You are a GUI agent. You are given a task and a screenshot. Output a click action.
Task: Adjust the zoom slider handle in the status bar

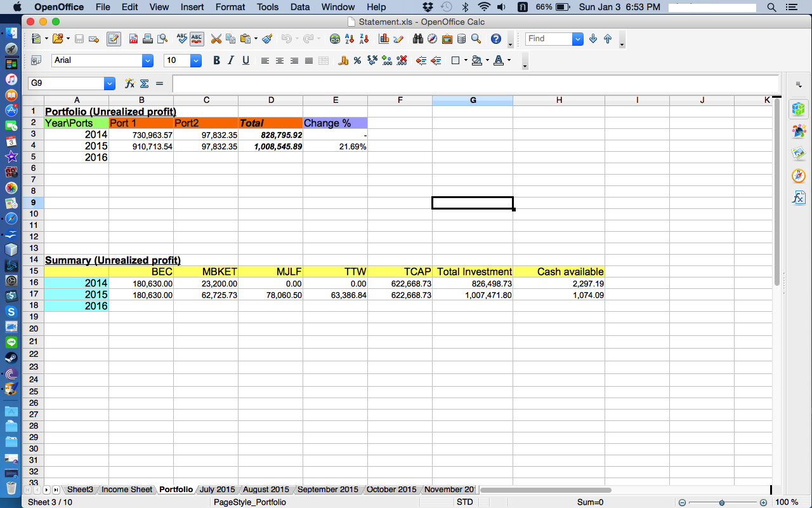(x=722, y=502)
